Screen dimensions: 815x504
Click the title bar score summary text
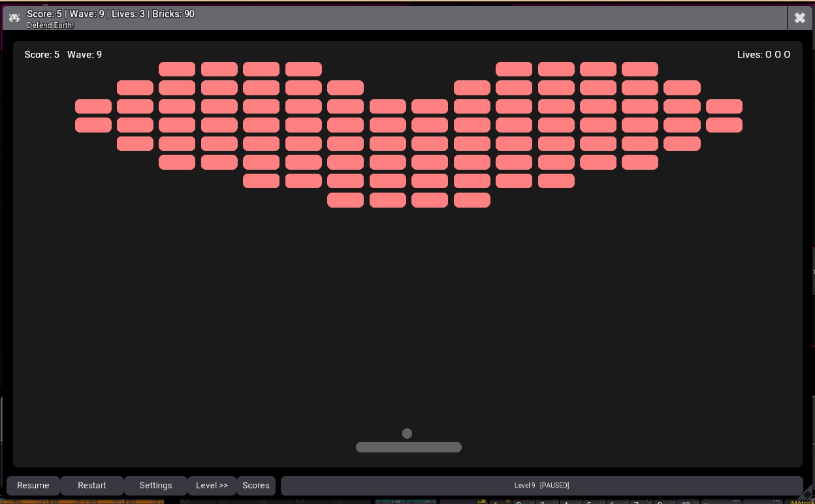(x=110, y=14)
